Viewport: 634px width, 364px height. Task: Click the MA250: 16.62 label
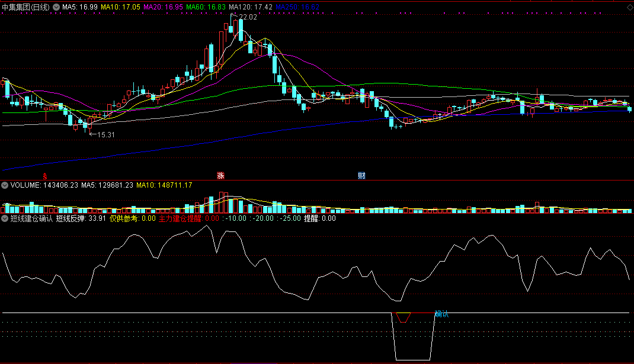point(297,7)
